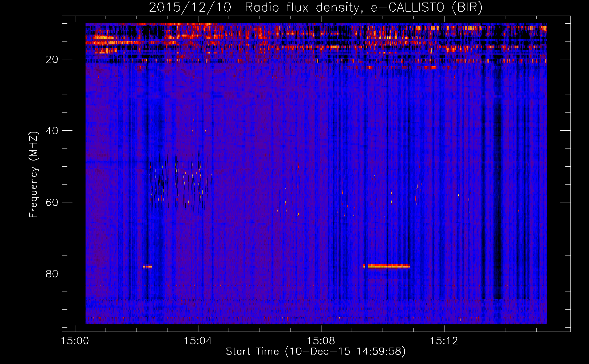The width and height of the screenshot is (589, 364).
Task: Click the "15:00" time tick label
Action: click(x=75, y=341)
